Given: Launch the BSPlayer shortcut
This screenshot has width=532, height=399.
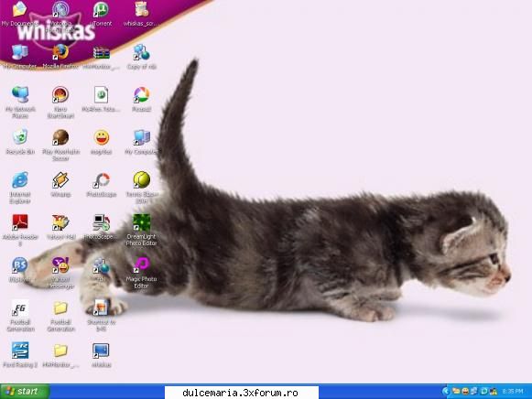Looking at the screenshot, I should pos(19,265).
